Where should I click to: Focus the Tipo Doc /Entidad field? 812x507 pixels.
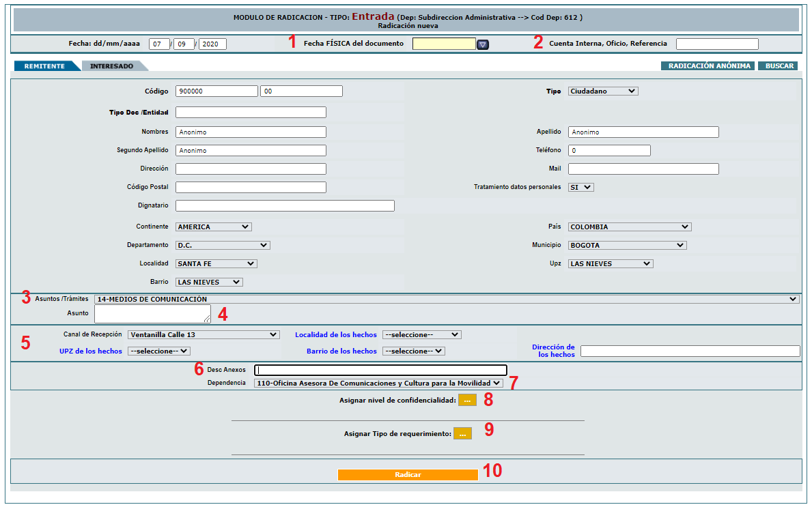251,113
